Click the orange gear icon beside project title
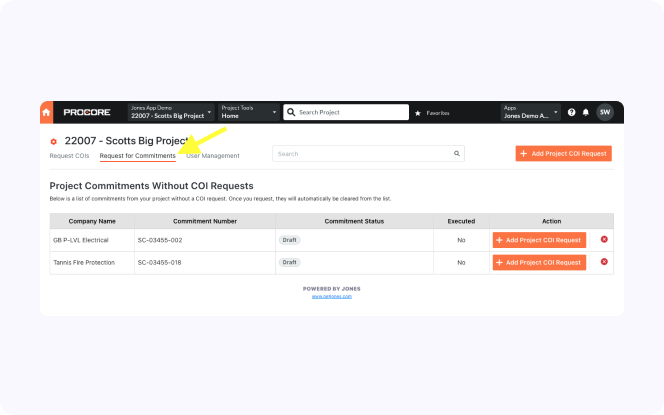Screen dimensions: 664x415 [x=53, y=141]
